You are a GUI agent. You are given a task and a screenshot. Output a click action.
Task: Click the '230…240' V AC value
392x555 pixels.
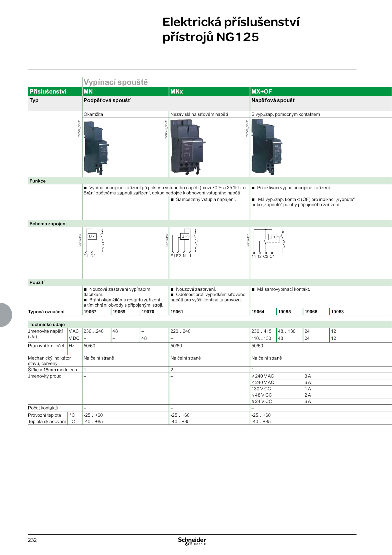(94, 331)
